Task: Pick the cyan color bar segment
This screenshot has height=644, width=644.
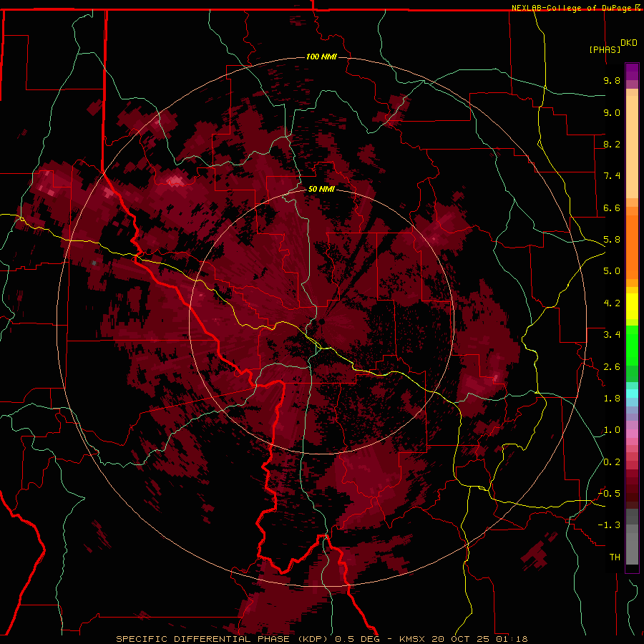Action: pos(632,394)
